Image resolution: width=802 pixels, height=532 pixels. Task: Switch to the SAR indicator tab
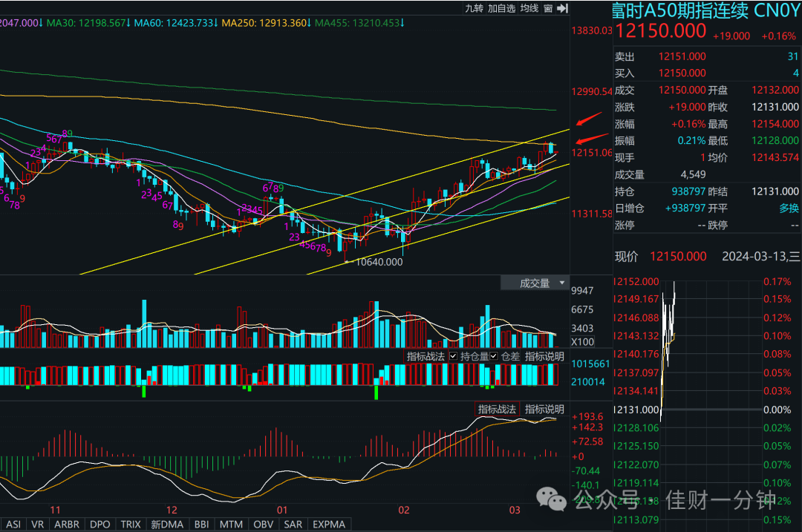(x=293, y=525)
